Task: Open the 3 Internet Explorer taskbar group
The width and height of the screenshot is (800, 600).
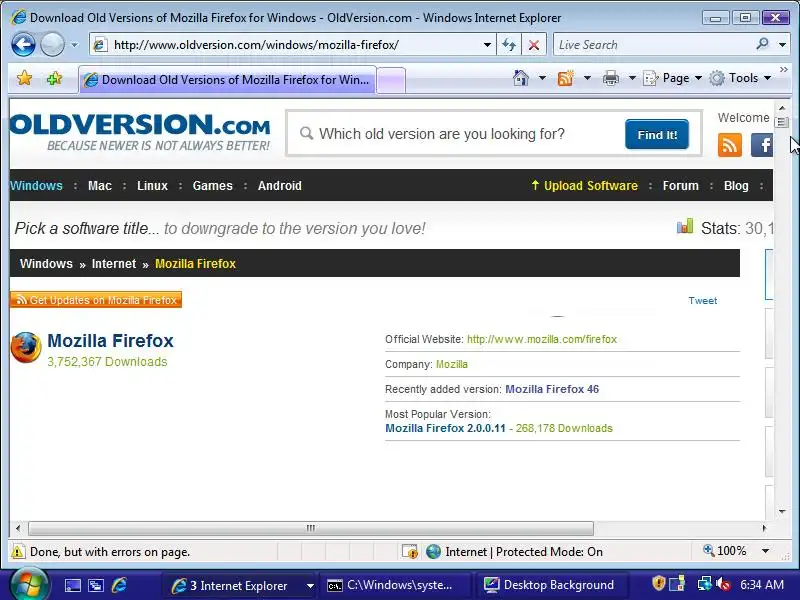Action: click(240, 586)
